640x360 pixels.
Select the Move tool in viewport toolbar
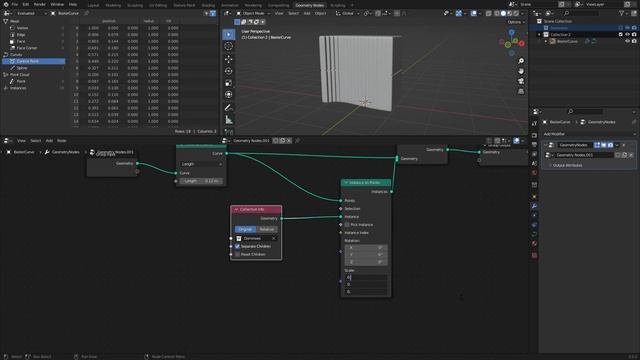[229, 59]
